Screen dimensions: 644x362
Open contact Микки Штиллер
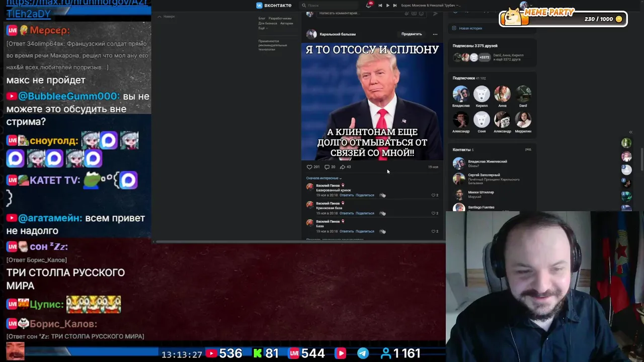click(481, 192)
